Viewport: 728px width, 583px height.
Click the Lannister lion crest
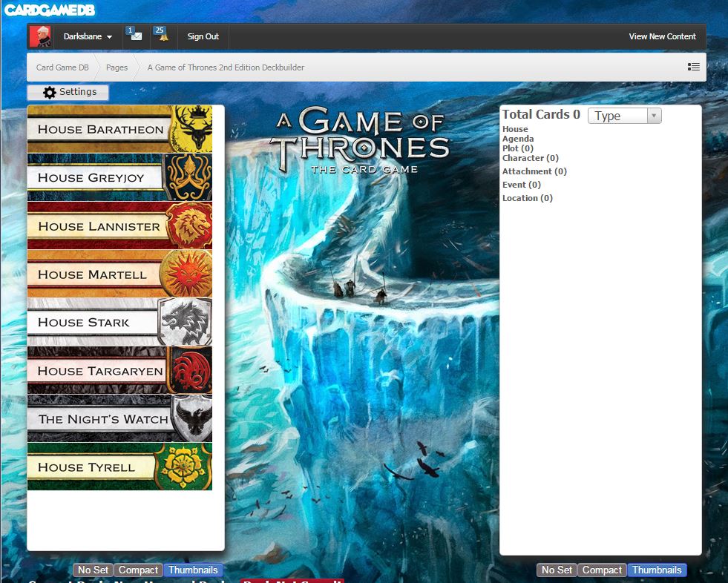point(190,225)
